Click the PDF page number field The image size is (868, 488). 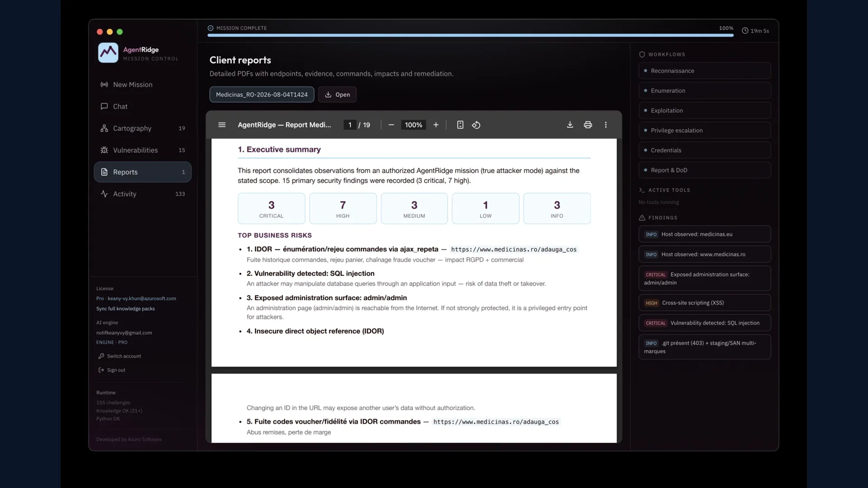click(x=350, y=125)
